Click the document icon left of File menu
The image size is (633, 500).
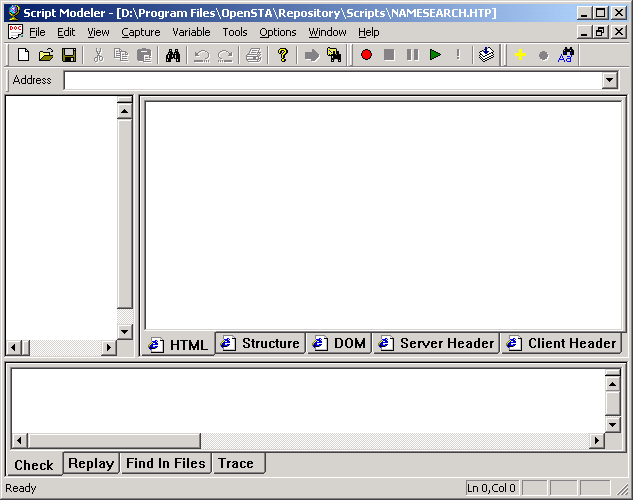point(15,31)
